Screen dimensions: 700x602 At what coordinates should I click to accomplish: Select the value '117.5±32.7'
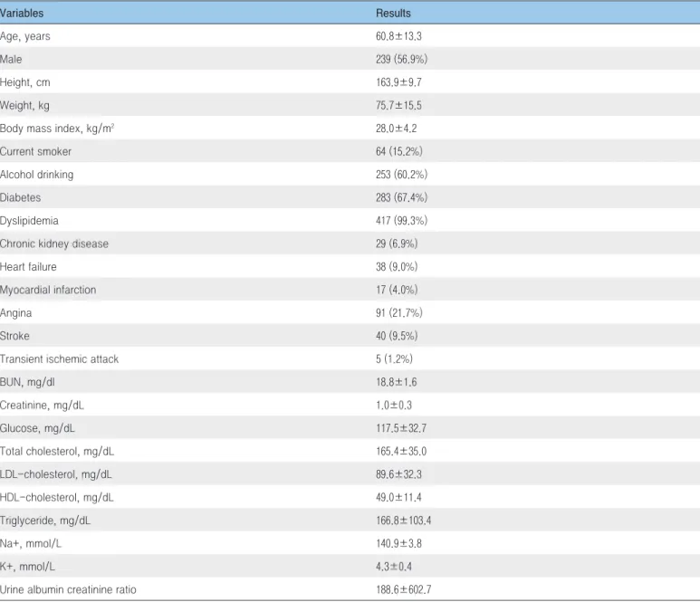pyautogui.click(x=401, y=428)
